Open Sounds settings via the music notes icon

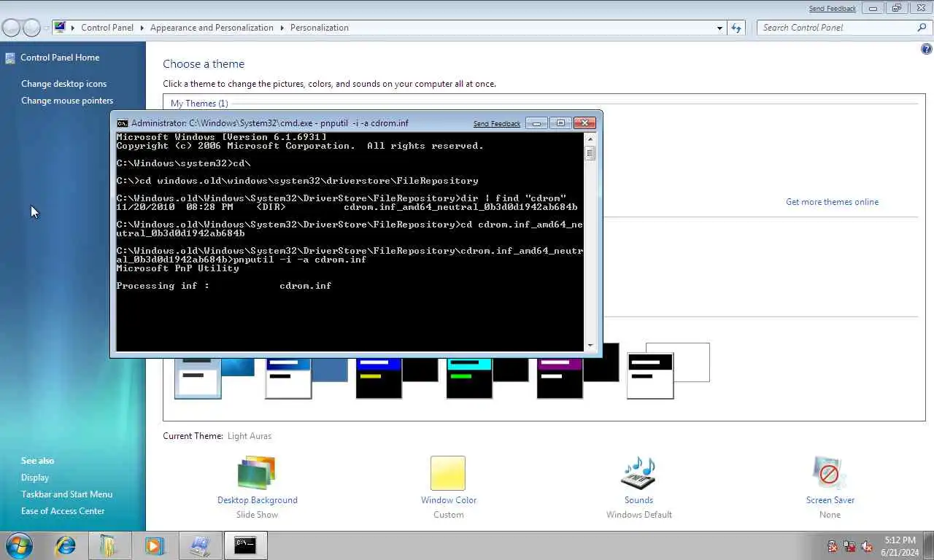point(638,472)
